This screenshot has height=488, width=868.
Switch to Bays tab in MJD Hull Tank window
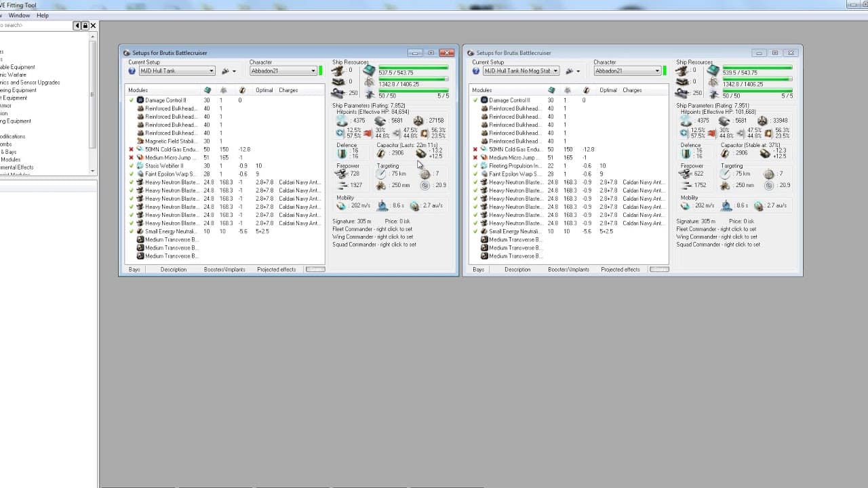tap(134, 269)
